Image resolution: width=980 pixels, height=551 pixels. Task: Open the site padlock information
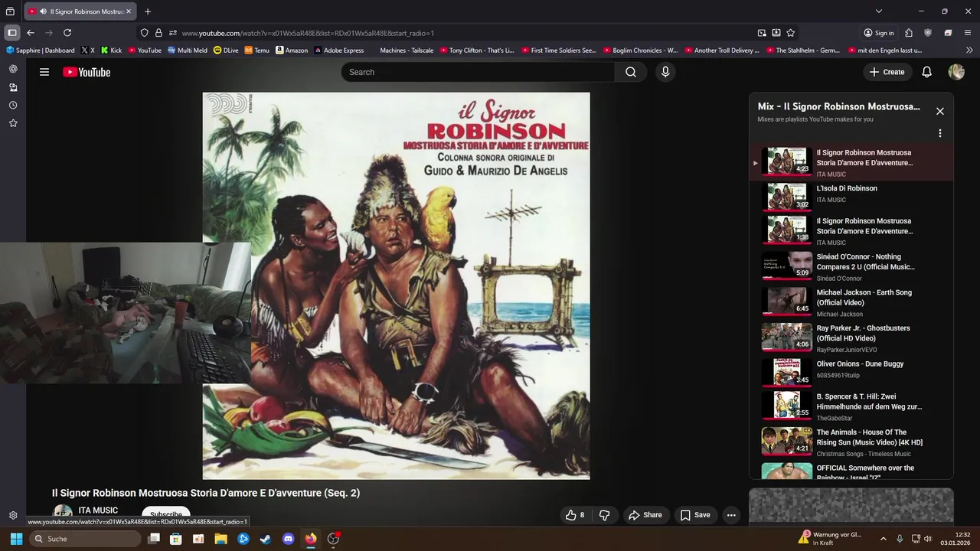click(x=158, y=33)
